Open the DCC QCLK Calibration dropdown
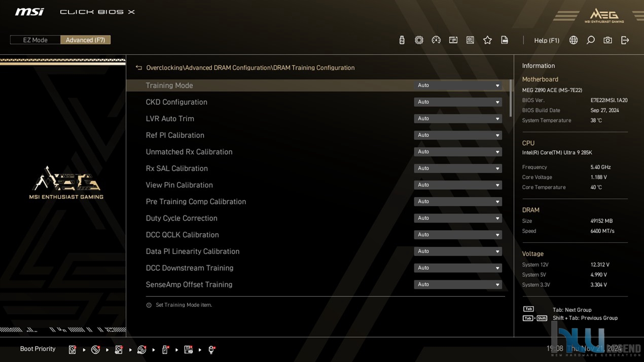Screen dimensions: 644x362 pyautogui.click(x=458, y=235)
